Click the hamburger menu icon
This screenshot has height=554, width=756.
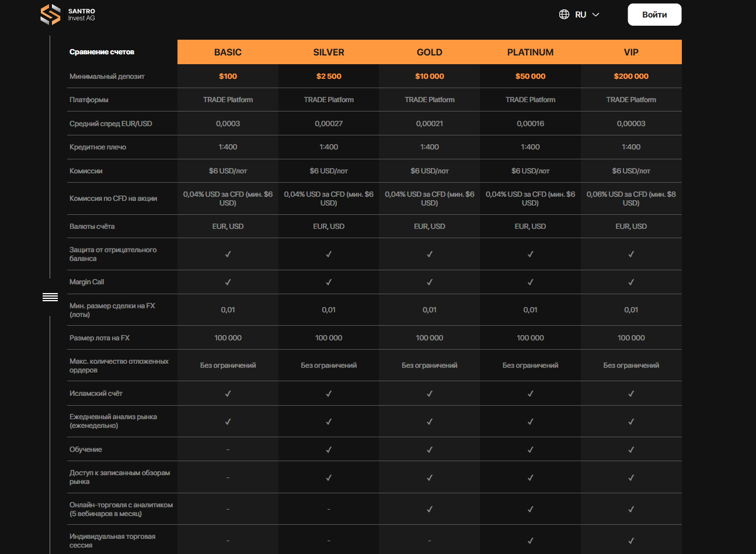(x=50, y=297)
